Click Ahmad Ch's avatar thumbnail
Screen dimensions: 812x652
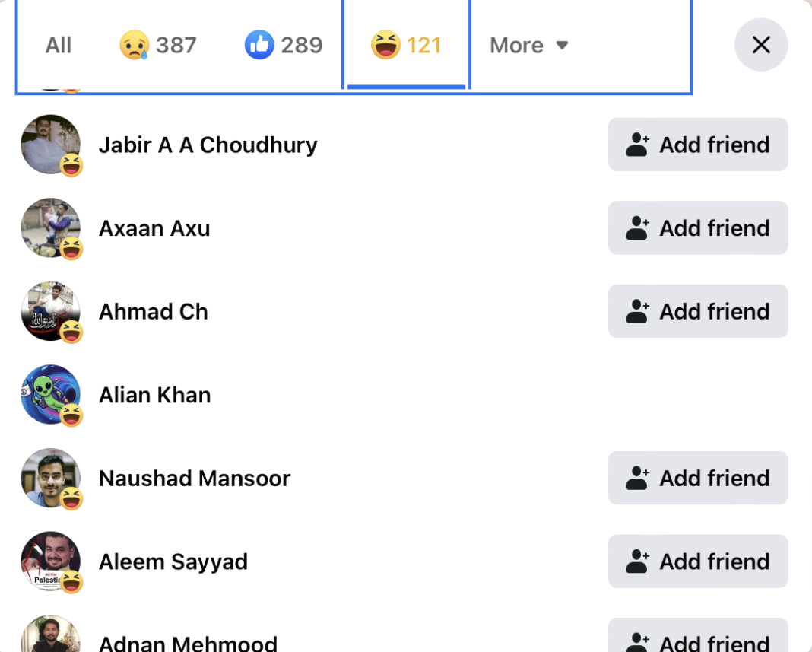point(50,311)
